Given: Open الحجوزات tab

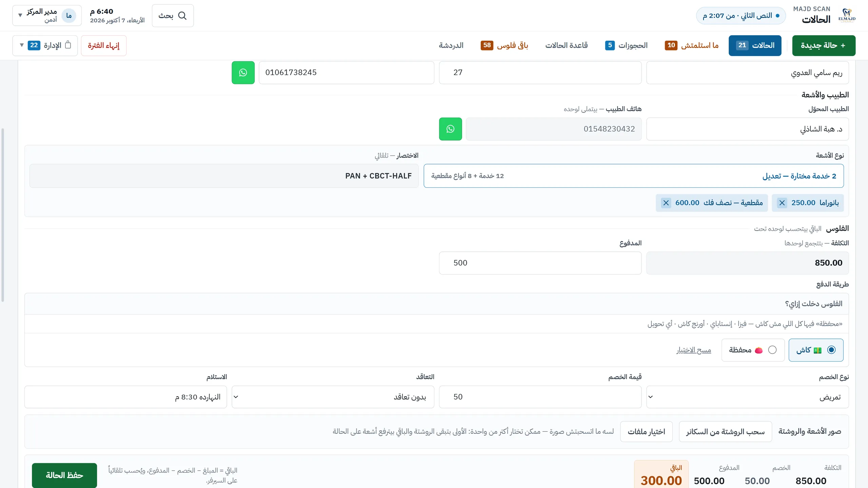Looking at the screenshot, I should [x=626, y=45].
